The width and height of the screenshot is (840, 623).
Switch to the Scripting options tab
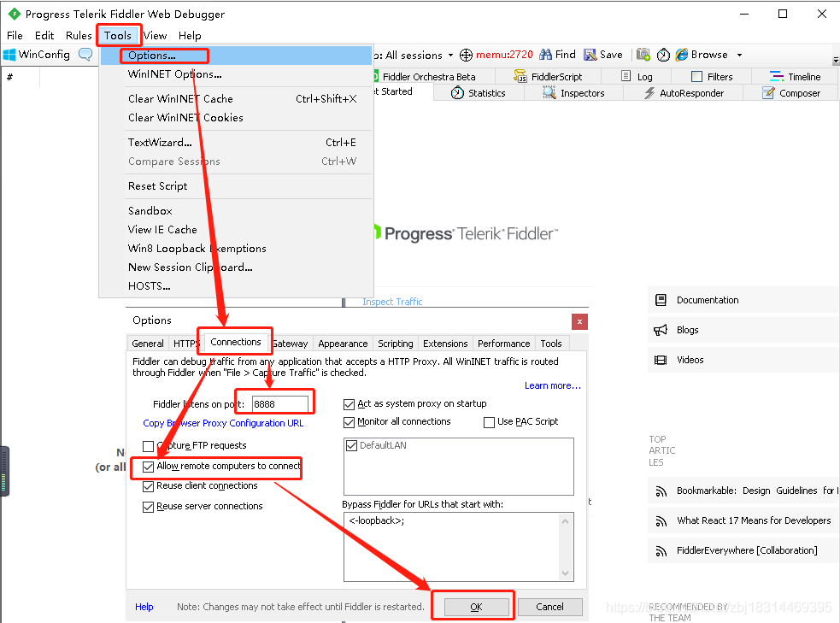[x=396, y=344]
